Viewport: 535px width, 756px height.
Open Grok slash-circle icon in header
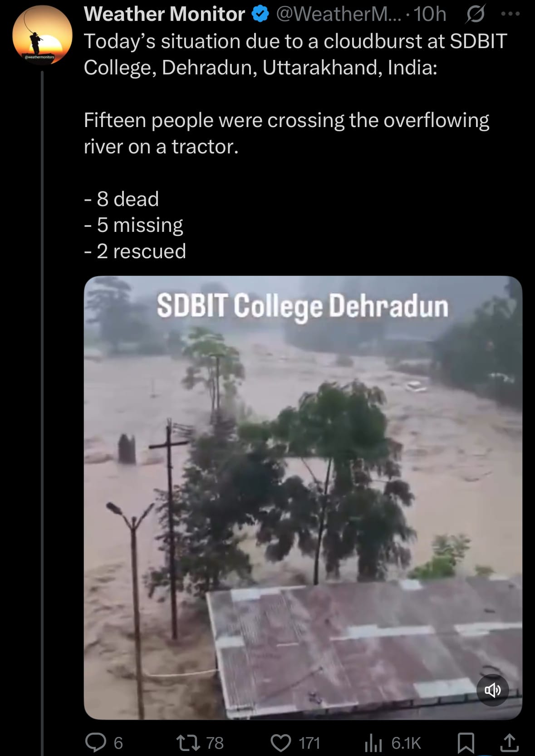pos(475,15)
